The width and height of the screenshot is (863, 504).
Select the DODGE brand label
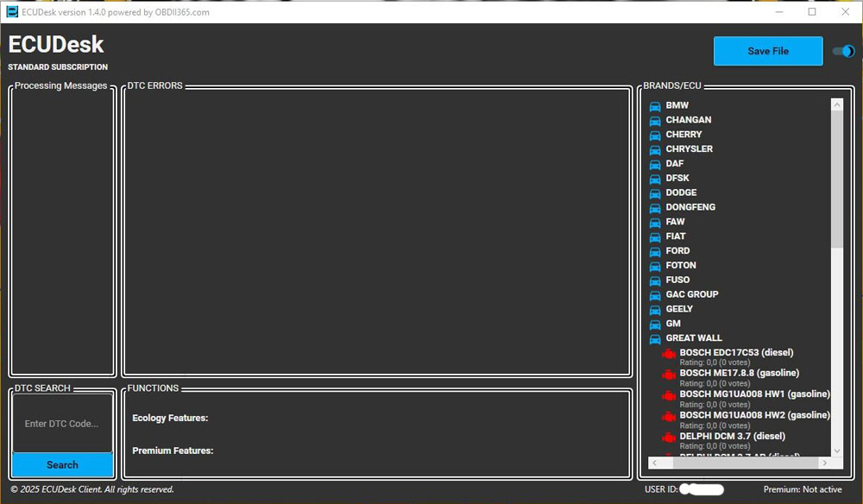click(682, 192)
